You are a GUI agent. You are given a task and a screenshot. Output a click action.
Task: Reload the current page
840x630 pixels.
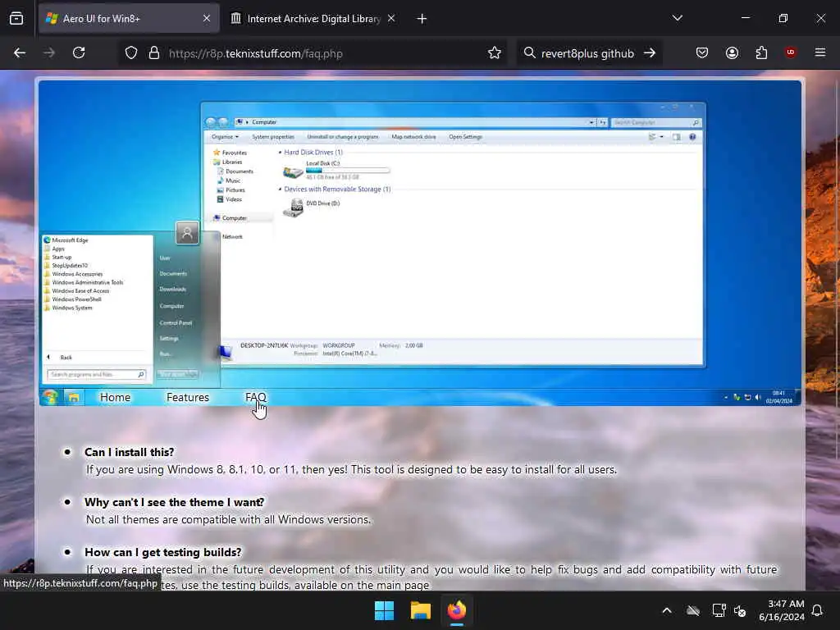tap(79, 53)
